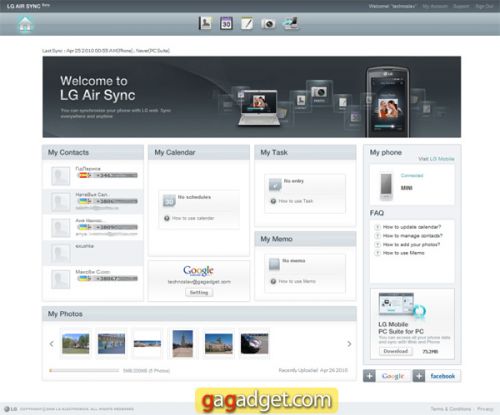Click the question icon for manage contacts FAQ
The height and width of the screenshot is (415, 500).
coord(378,236)
